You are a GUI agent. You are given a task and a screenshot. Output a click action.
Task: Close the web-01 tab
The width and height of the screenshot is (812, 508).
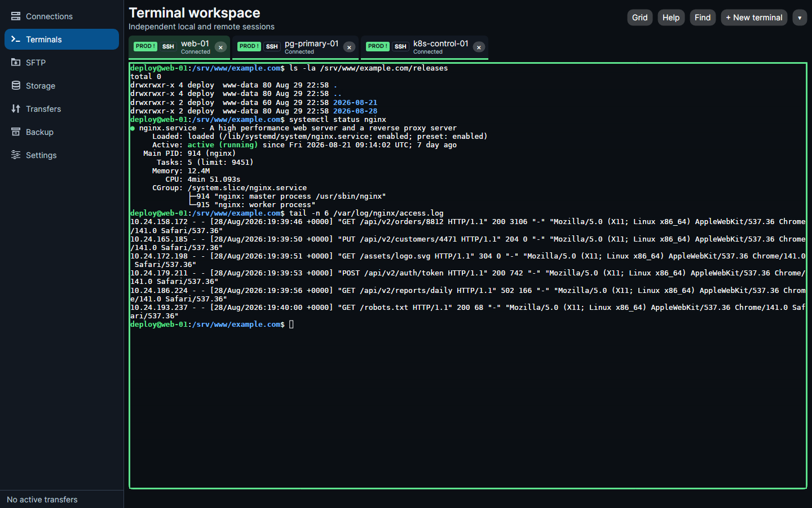click(x=220, y=47)
